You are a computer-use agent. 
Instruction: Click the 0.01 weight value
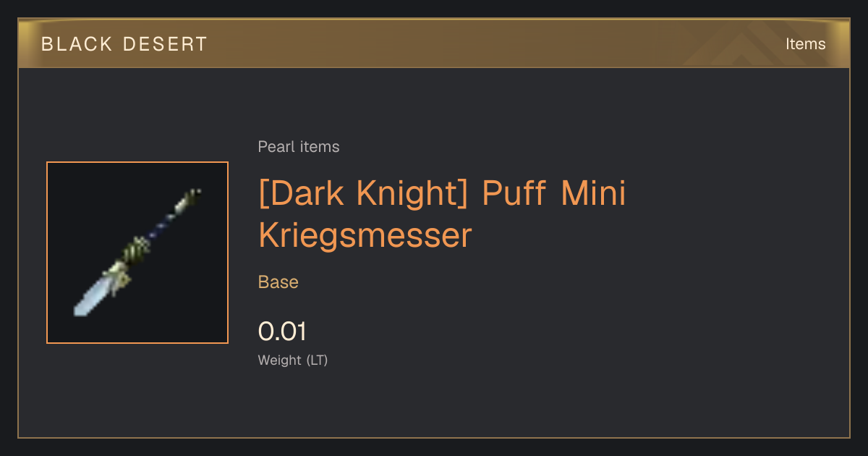pyautogui.click(x=282, y=332)
